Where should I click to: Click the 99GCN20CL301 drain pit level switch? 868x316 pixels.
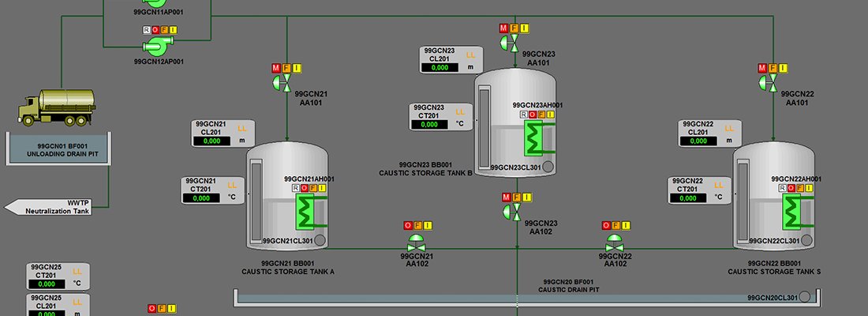(x=804, y=297)
